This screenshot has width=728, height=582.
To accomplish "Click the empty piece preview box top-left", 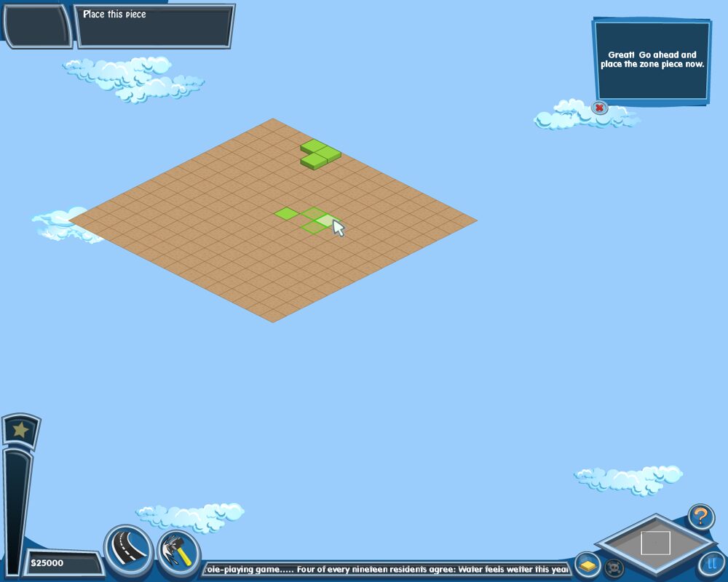I will tap(36, 25).
